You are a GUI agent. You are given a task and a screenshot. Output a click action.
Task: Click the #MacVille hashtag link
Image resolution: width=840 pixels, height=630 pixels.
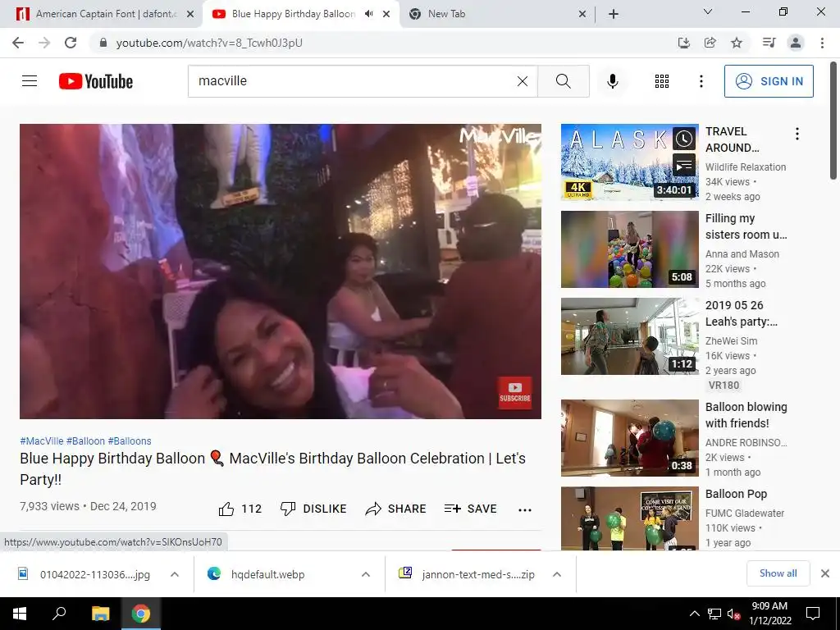click(x=42, y=441)
